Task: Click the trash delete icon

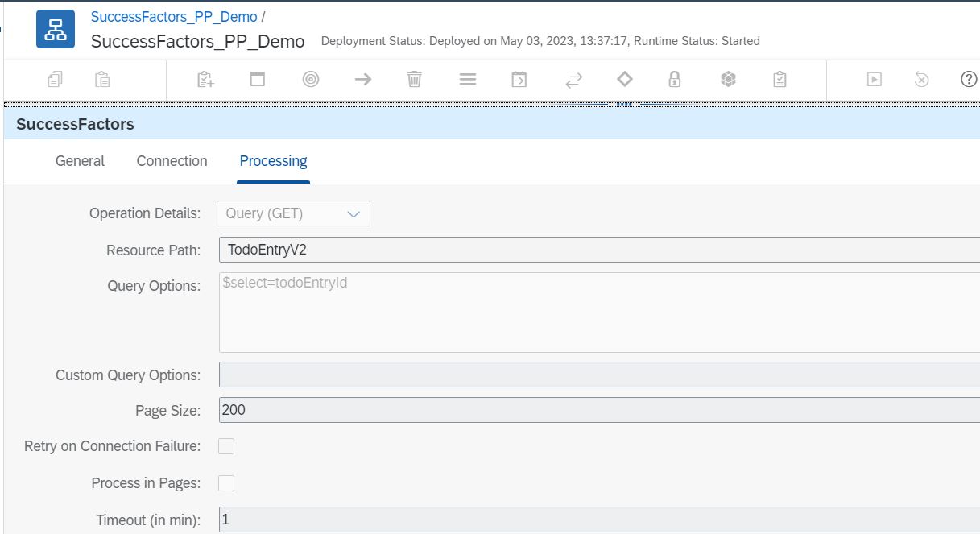Action: (414, 79)
